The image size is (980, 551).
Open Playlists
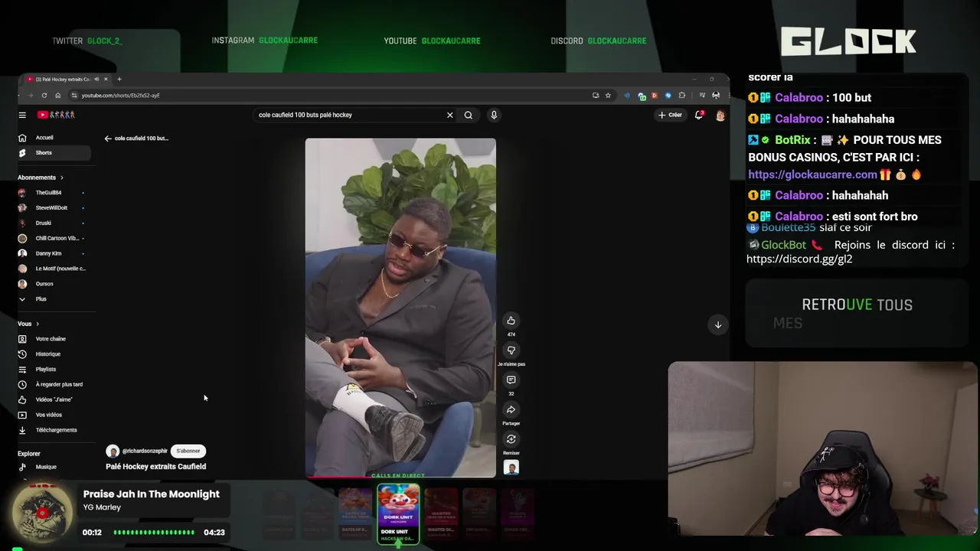52,369
